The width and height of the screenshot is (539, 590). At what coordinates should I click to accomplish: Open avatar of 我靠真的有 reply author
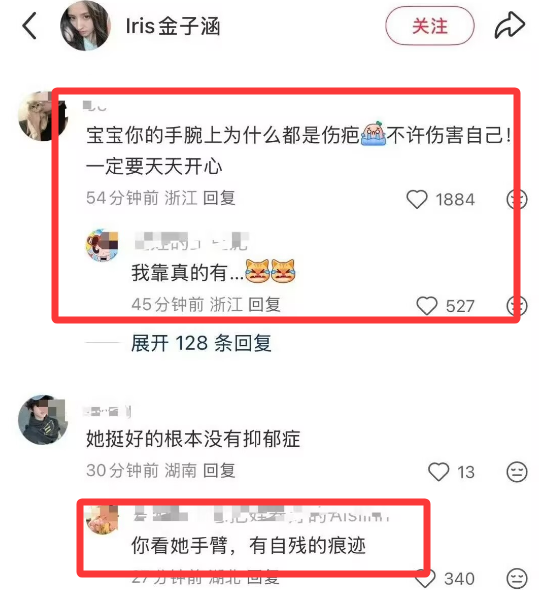(102, 245)
